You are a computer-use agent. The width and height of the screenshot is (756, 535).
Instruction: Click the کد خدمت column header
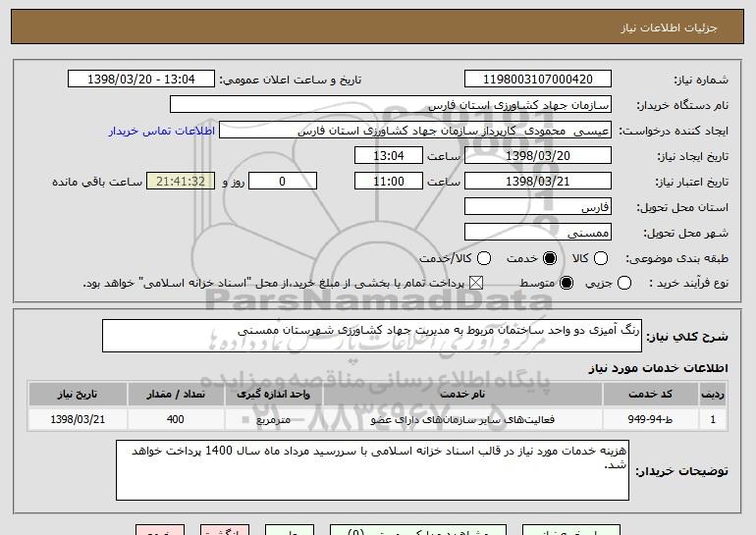click(x=650, y=395)
